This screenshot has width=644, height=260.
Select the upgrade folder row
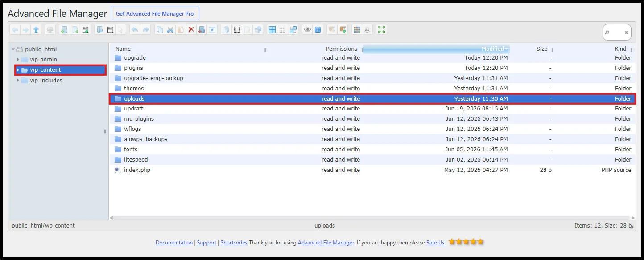coord(372,58)
